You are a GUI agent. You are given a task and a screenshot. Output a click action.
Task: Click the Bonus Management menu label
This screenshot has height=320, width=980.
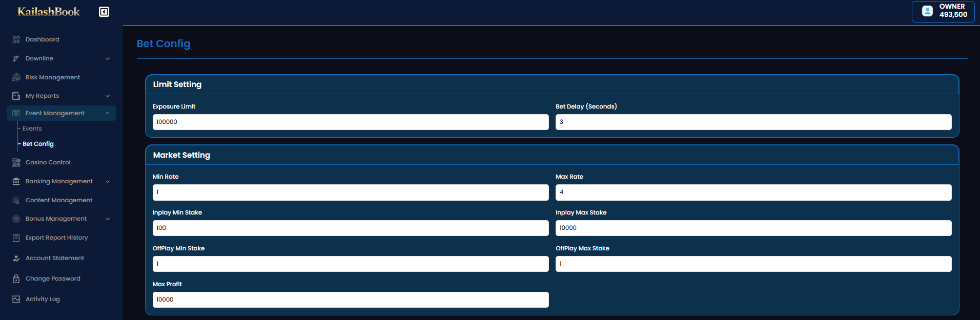(56, 219)
